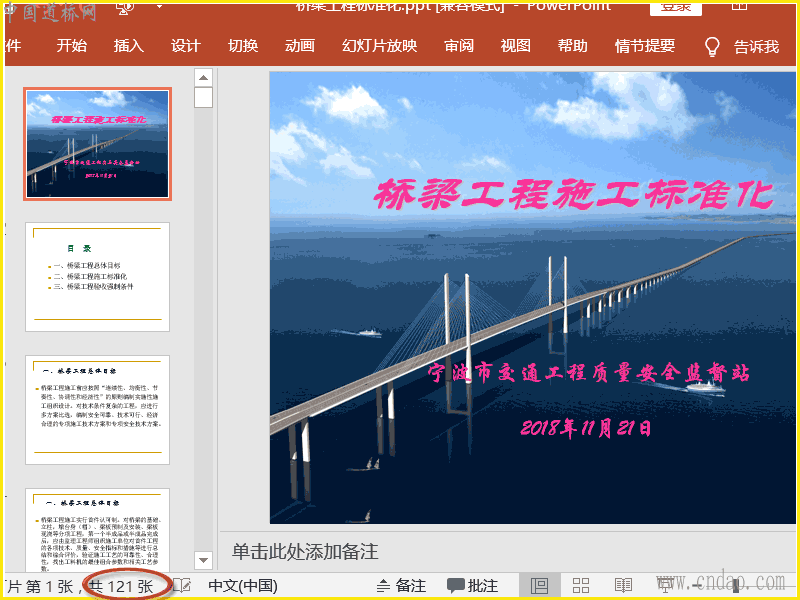Image resolution: width=800 pixels, height=600 pixels.
Task: Click the spell check book icon in status bar
Action: [182, 586]
